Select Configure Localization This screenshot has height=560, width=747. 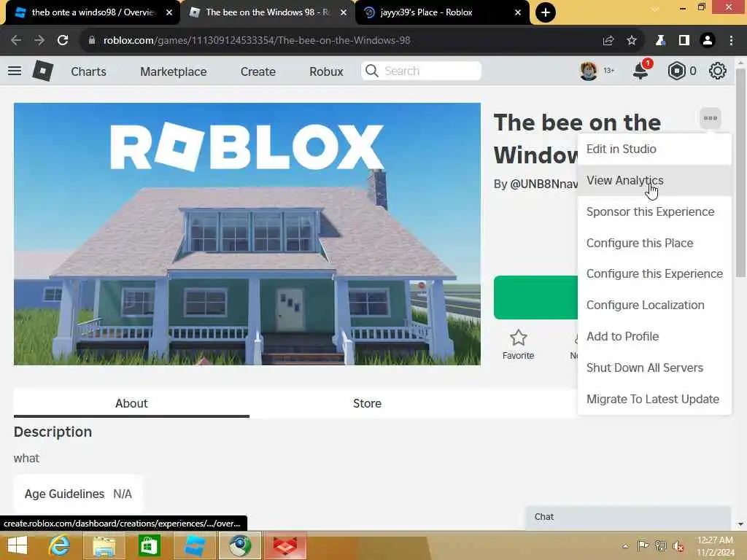click(654, 306)
